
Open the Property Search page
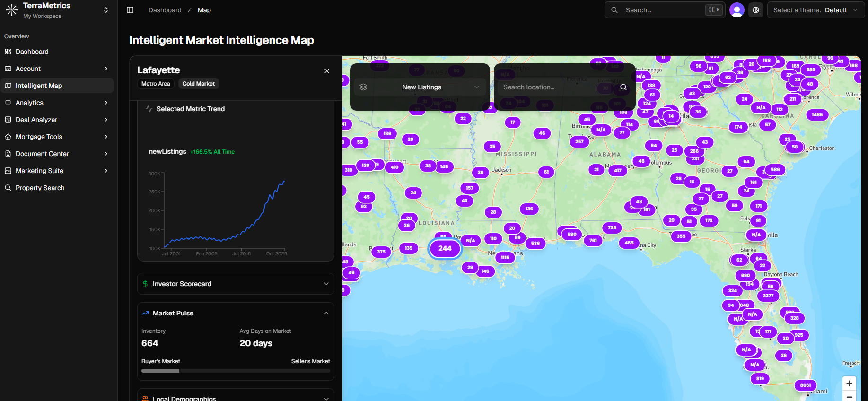point(40,188)
